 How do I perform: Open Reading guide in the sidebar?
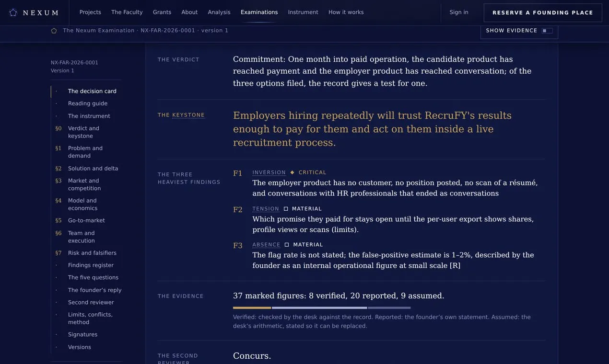coord(88,103)
